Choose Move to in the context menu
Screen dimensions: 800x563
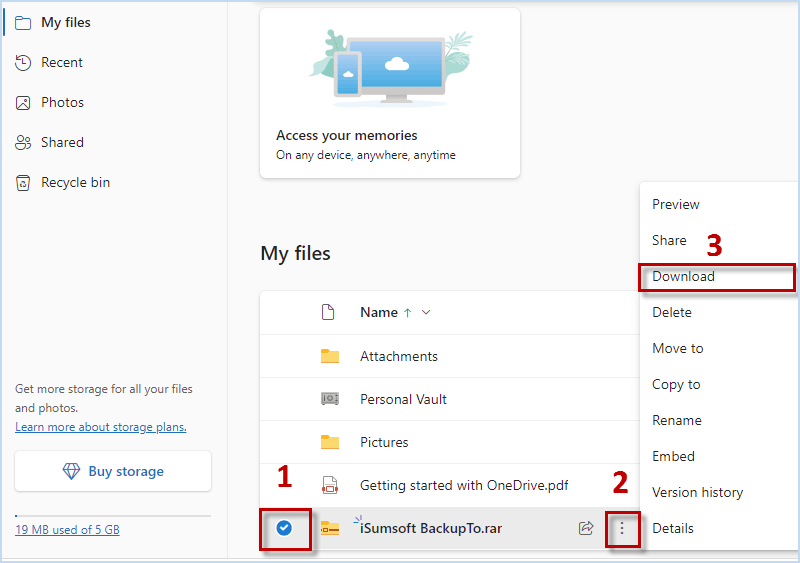[x=678, y=348]
